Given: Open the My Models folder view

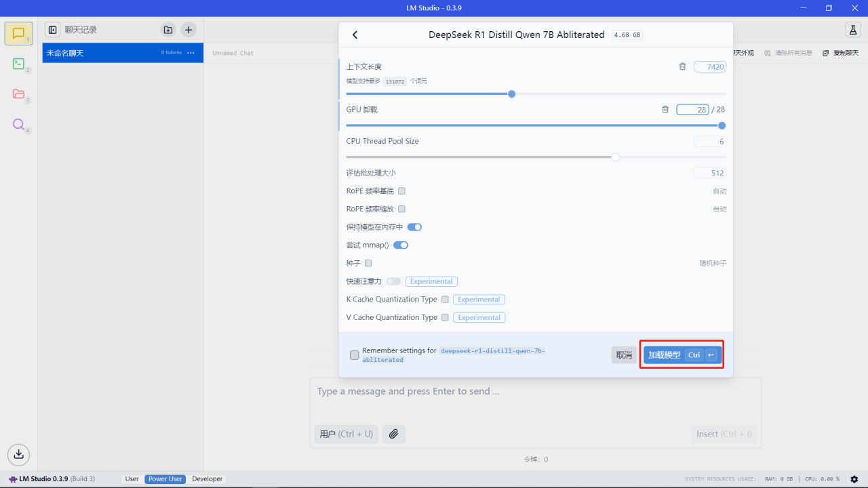Looking at the screenshot, I should tap(18, 94).
